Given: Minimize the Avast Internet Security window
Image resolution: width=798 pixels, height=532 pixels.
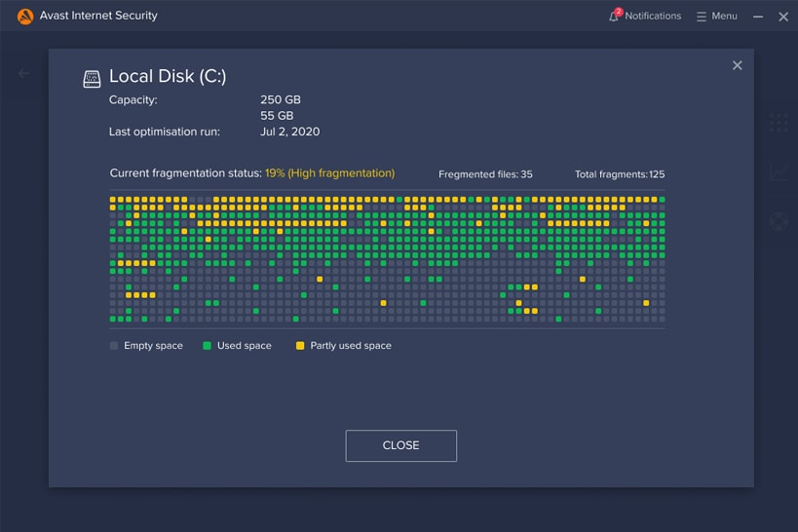Looking at the screenshot, I should coord(758,17).
